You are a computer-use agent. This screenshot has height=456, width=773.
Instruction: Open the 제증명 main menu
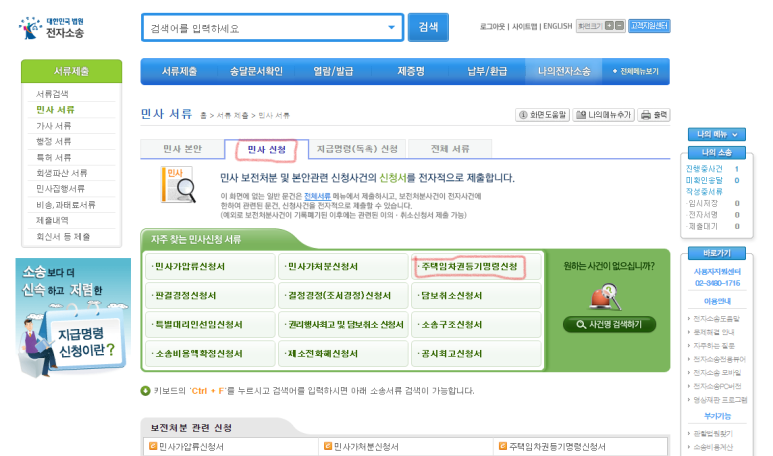(x=411, y=71)
